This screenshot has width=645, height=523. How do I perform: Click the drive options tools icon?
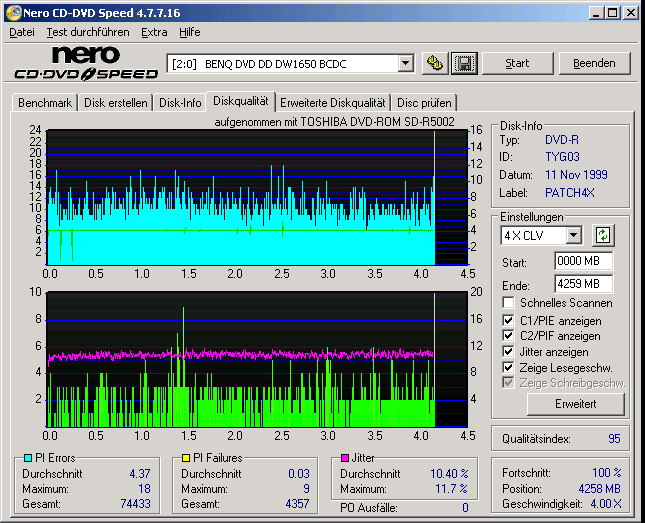(x=435, y=63)
